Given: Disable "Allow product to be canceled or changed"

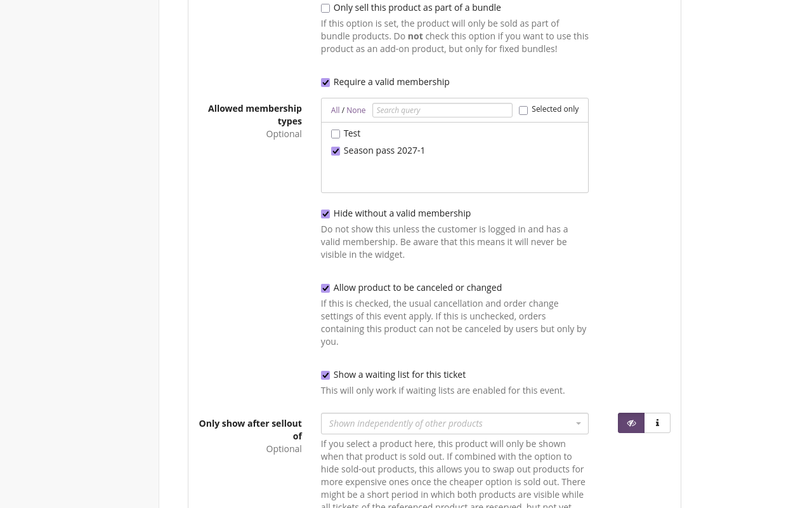Looking at the screenshot, I should click(x=325, y=288).
